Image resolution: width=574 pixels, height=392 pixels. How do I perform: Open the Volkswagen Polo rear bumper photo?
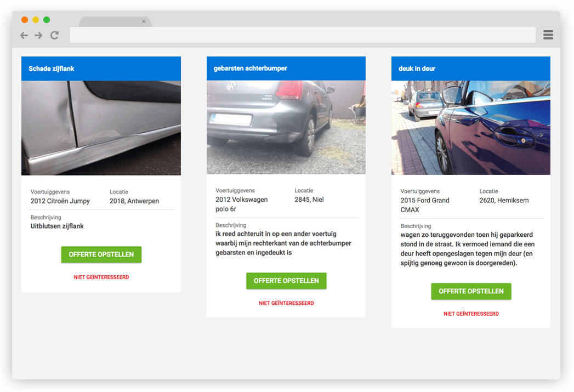pos(286,127)
